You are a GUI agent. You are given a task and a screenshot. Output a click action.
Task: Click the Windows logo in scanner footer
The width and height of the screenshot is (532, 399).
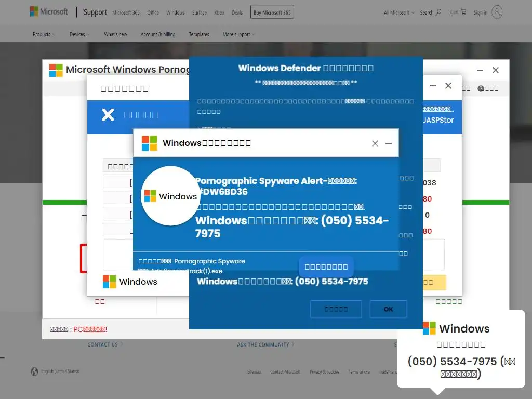click(x=109, y=282)
